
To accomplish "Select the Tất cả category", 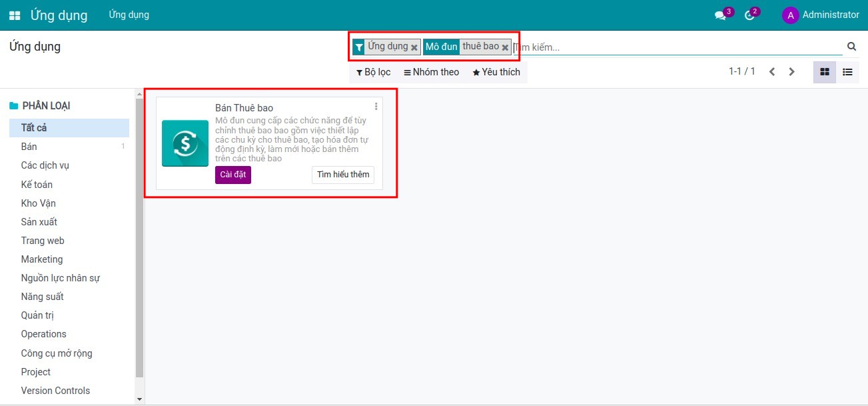I will 69,128.
